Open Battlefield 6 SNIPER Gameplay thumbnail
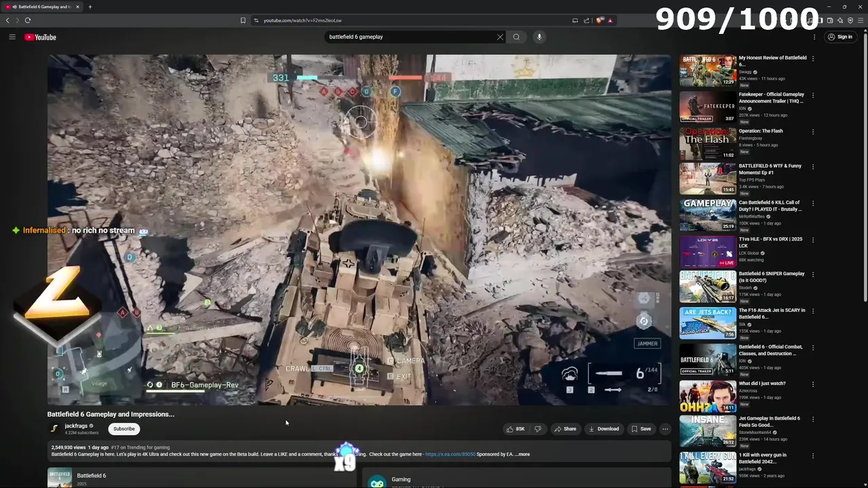The width and height of the screenshot is (868, 488). coord(707,286)
